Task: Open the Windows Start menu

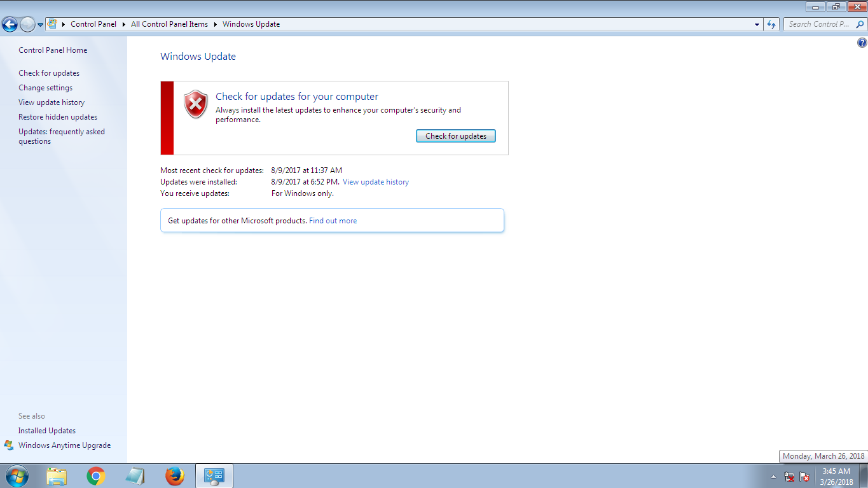Action: coord(17,476)
